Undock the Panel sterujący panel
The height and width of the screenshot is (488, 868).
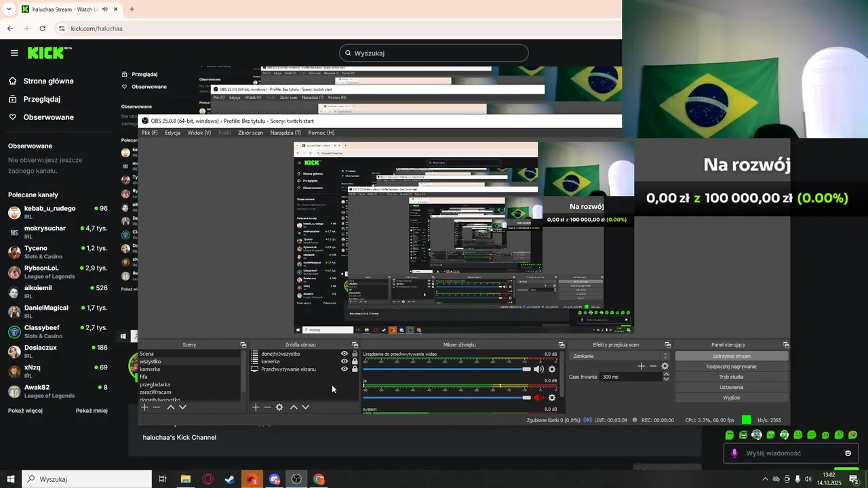click(x=787, y=345)
